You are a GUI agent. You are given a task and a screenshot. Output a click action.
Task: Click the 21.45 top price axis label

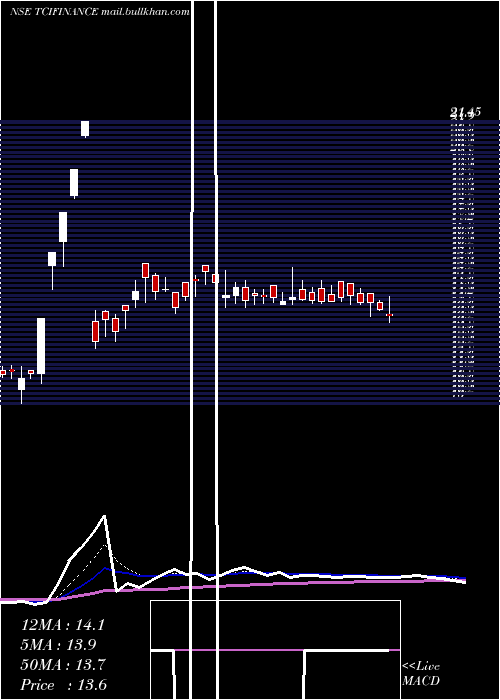[x=465, y=112]
